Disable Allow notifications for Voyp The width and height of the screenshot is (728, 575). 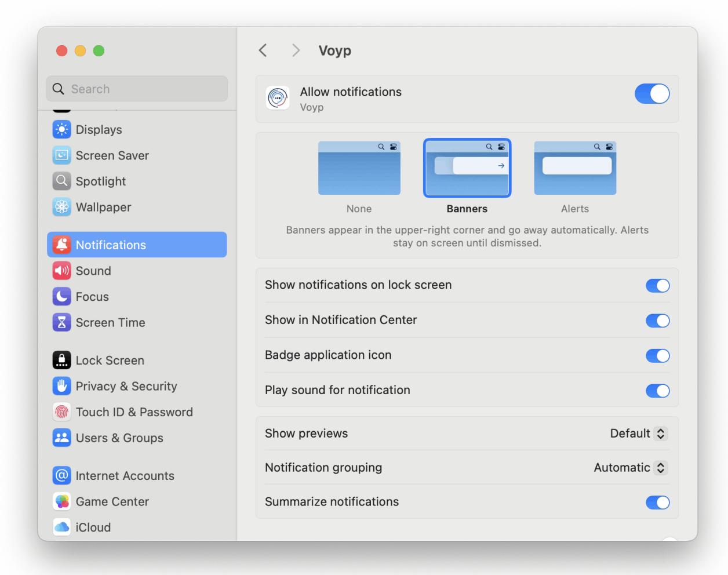(x=652, y=93)
